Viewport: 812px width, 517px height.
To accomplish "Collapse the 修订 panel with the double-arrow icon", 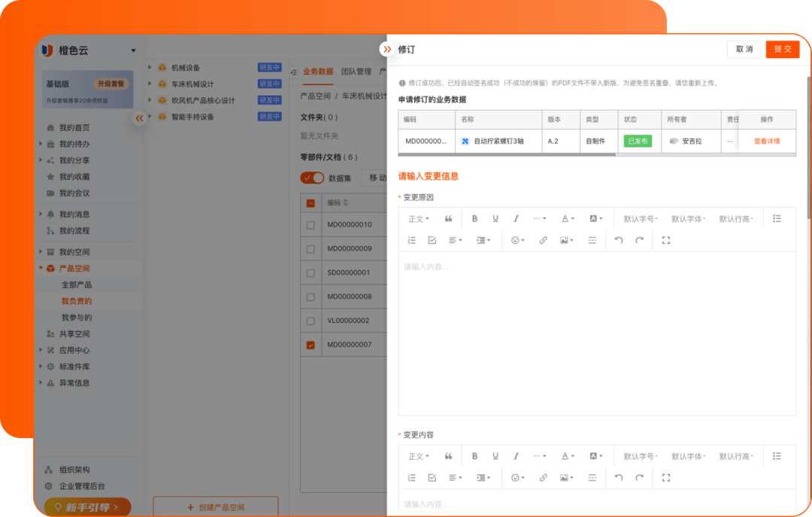I will click(386, 50).
